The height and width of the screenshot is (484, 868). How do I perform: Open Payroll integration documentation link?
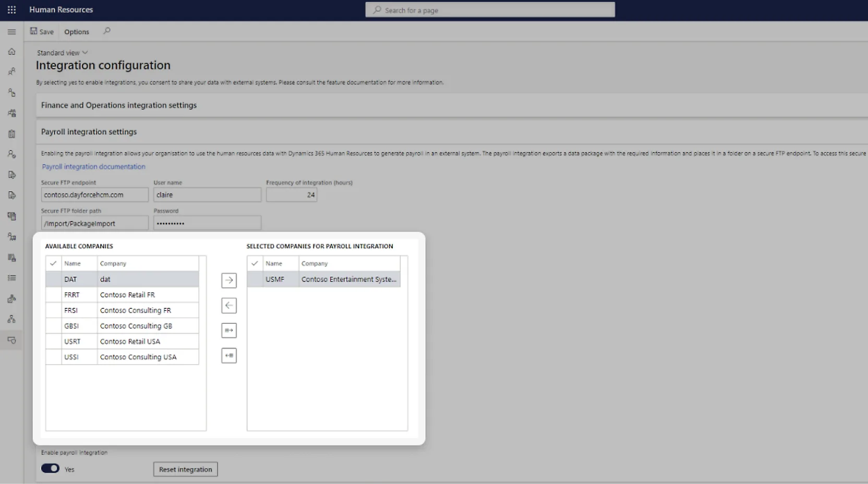(x=94, y=167)
